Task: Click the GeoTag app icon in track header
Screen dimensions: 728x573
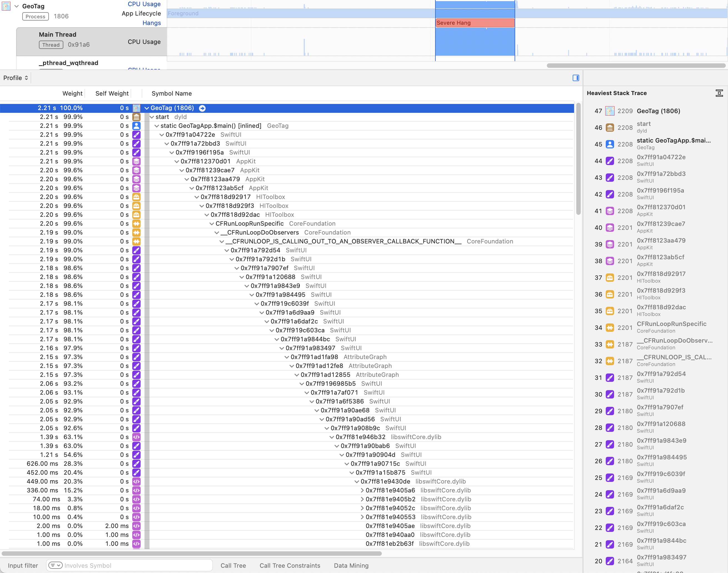Action: [x=6, y=6]
